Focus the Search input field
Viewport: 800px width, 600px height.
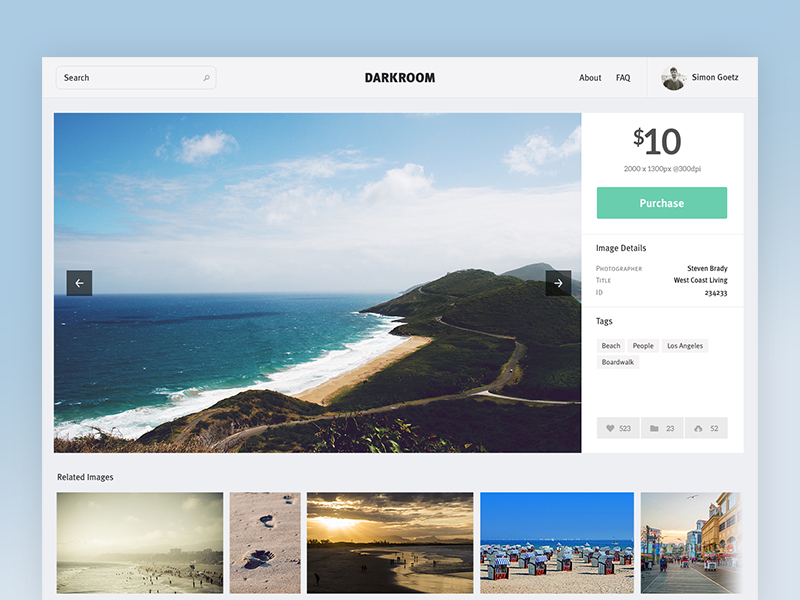136,78
